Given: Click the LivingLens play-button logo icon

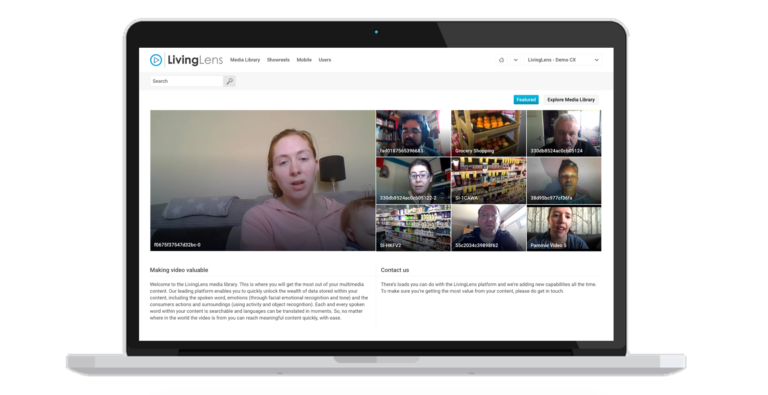Looking at the screenshot, I should click(x=156, y=60).
